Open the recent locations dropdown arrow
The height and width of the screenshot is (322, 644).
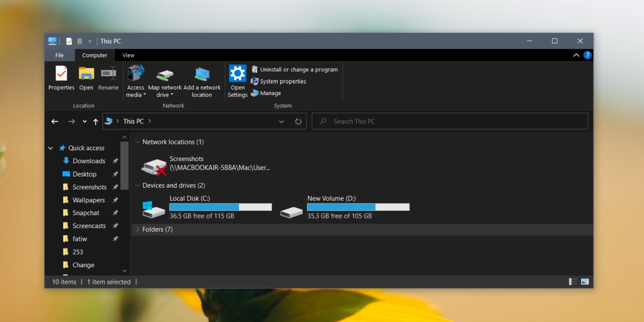85,122
